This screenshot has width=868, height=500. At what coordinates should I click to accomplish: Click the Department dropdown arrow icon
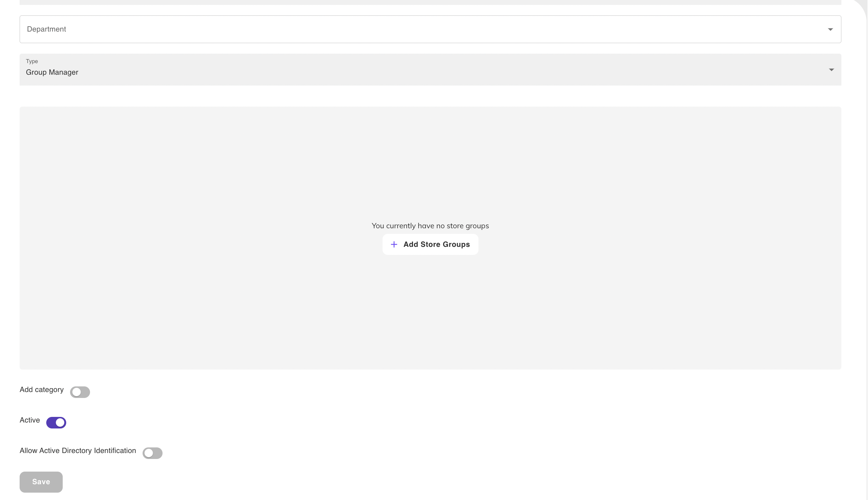click(x=830, y=29)
